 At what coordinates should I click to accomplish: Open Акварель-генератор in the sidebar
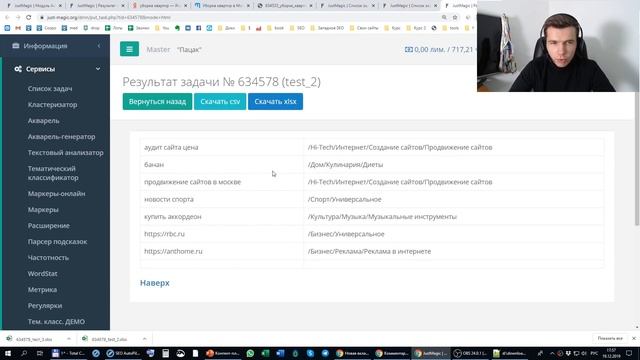[x=61, y=137]
